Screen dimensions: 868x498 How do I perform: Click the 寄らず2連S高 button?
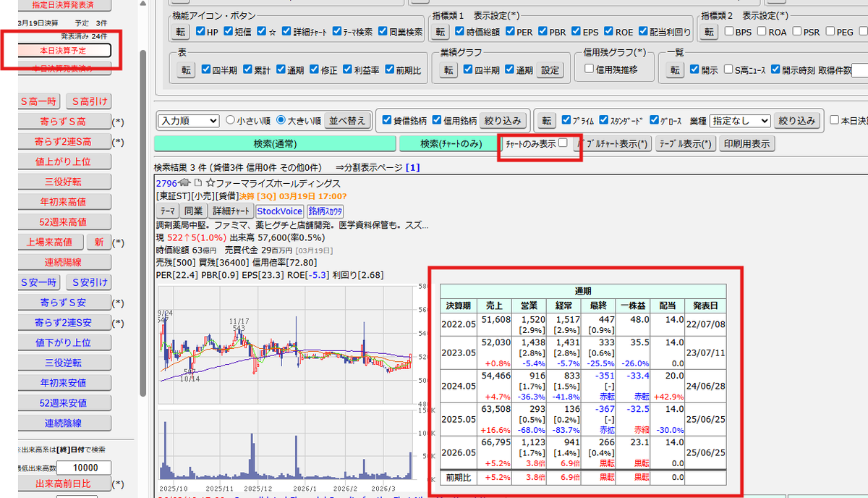point(64,141)
